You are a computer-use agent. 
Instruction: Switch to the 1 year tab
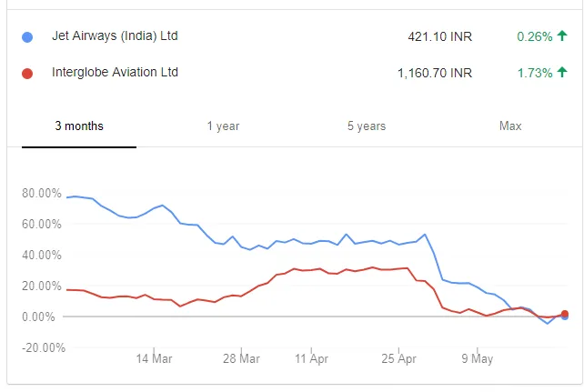click(x=223, y=126)
